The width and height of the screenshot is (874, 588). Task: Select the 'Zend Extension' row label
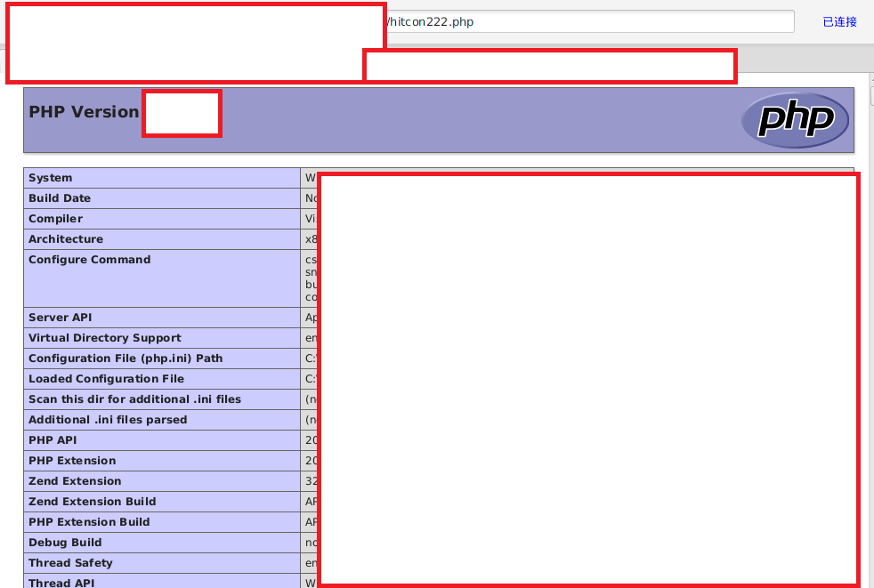coord(75,481)
